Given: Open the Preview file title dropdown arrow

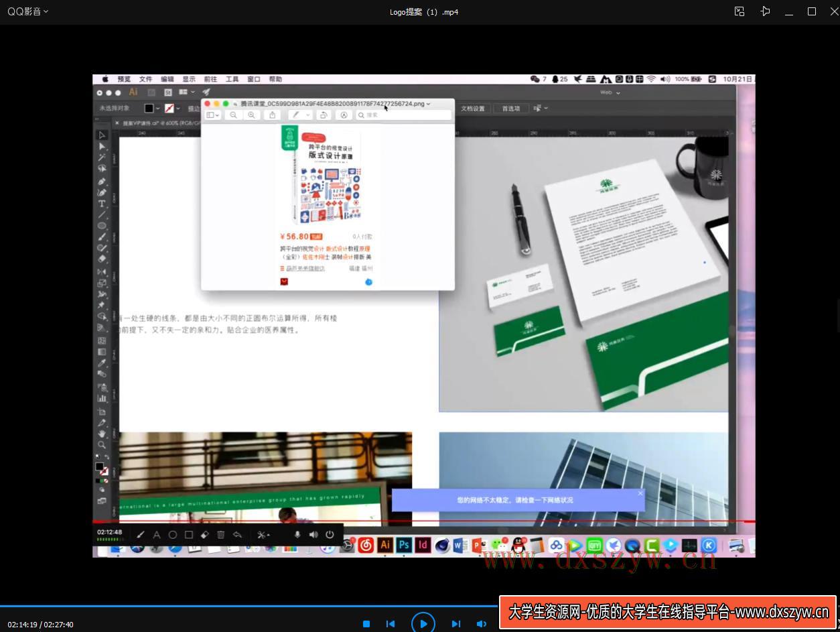Looking at the screenshot, I should click(x=429, y=104).
